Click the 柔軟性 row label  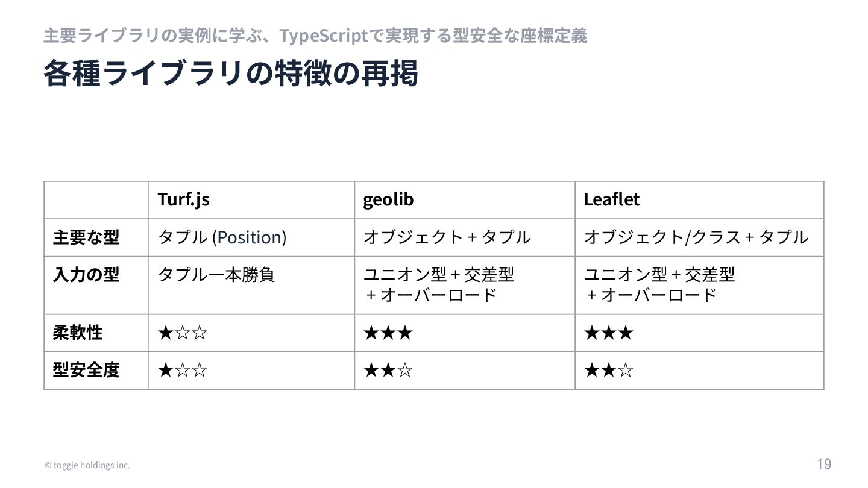click(x=78, y=333)
